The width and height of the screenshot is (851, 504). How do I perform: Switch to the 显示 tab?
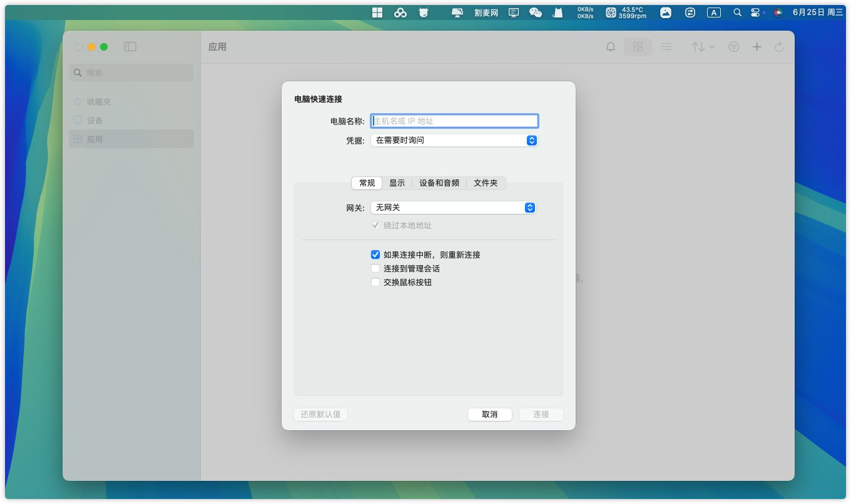[397, 183]
